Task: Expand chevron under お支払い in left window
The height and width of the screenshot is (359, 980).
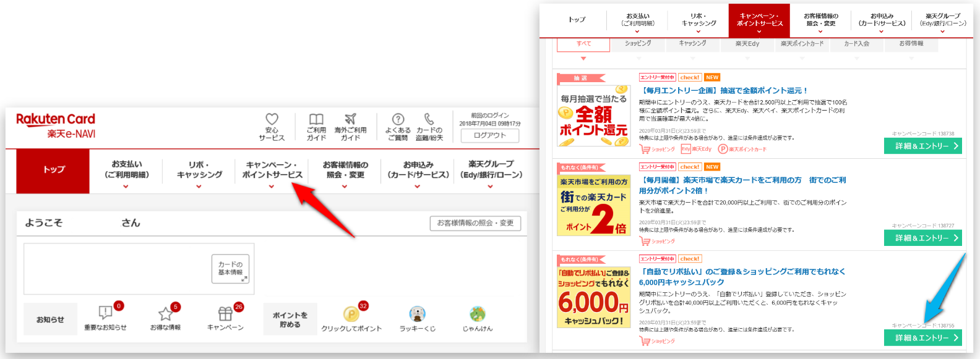Action: coord(126,186)
